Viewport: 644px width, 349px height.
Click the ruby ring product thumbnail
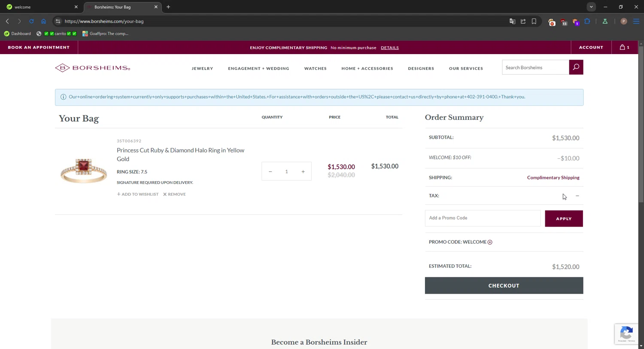pos(84,170)
